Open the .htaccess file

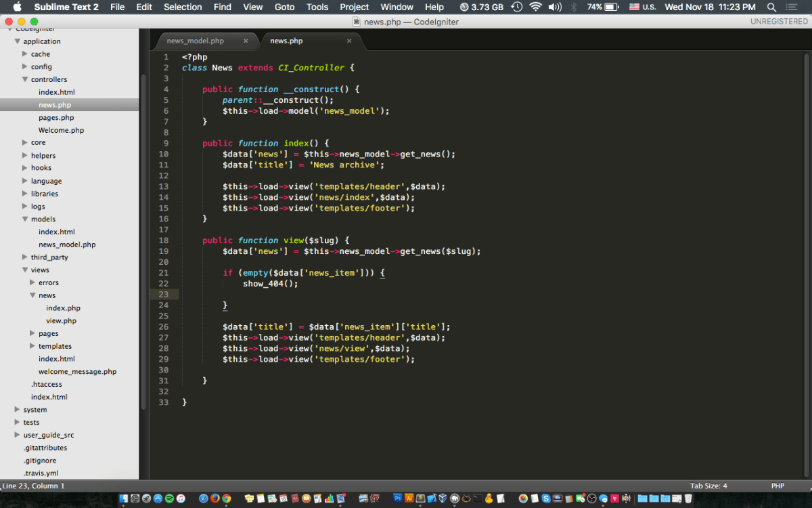46,384
